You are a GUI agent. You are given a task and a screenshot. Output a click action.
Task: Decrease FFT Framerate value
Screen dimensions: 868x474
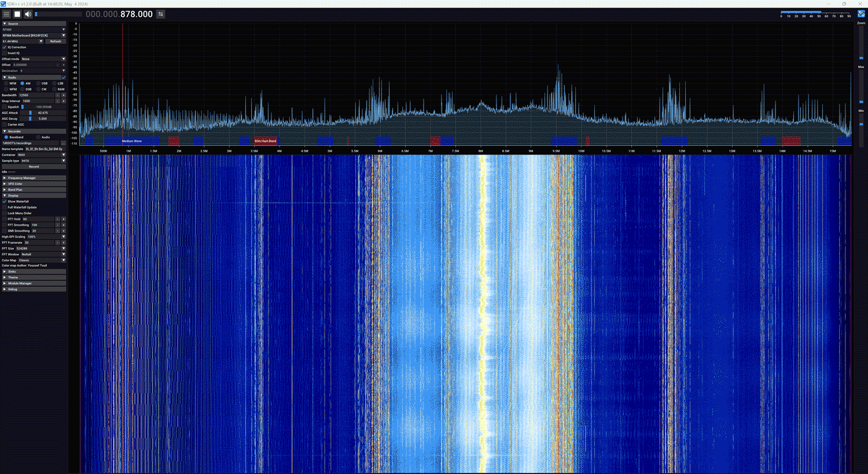point(57,242)
